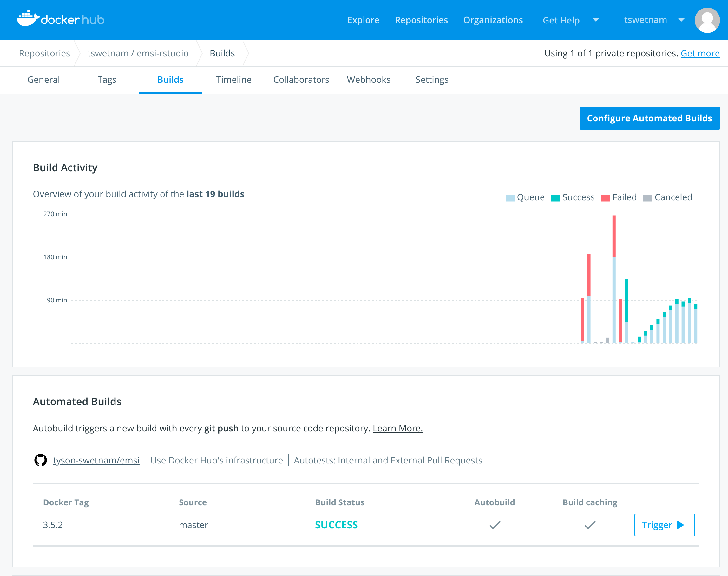Viewport: 728px width, 576px height.
Task: Follow the Get more link
Action: pos(700,53)
